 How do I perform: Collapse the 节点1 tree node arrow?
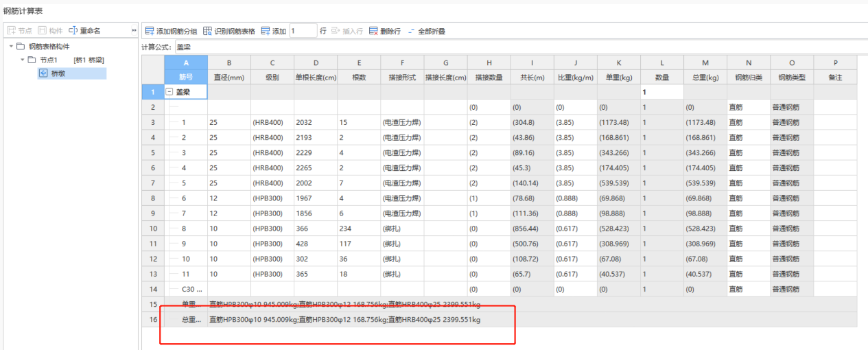[23, 60]
